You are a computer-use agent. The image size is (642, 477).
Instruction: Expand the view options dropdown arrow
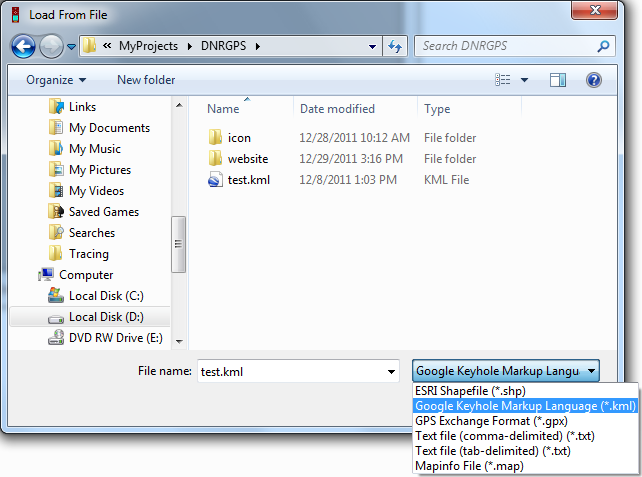pyautogui.click(x=524, y=79)
